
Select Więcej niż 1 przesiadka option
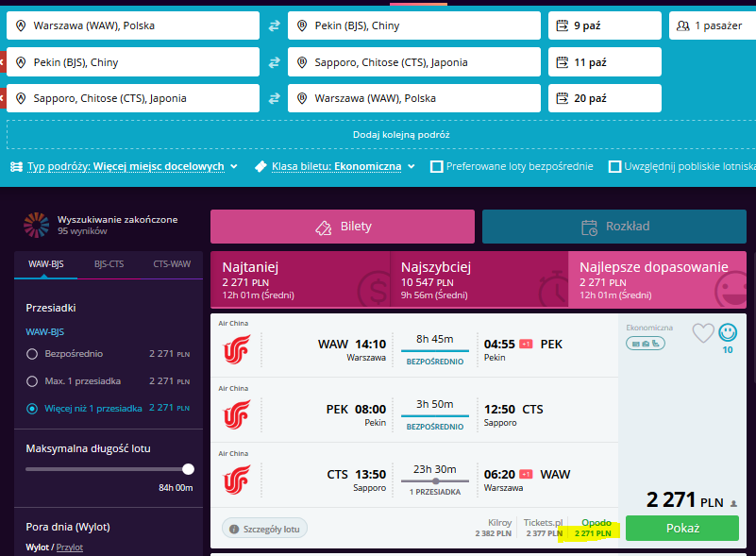[x=32, y=409]
